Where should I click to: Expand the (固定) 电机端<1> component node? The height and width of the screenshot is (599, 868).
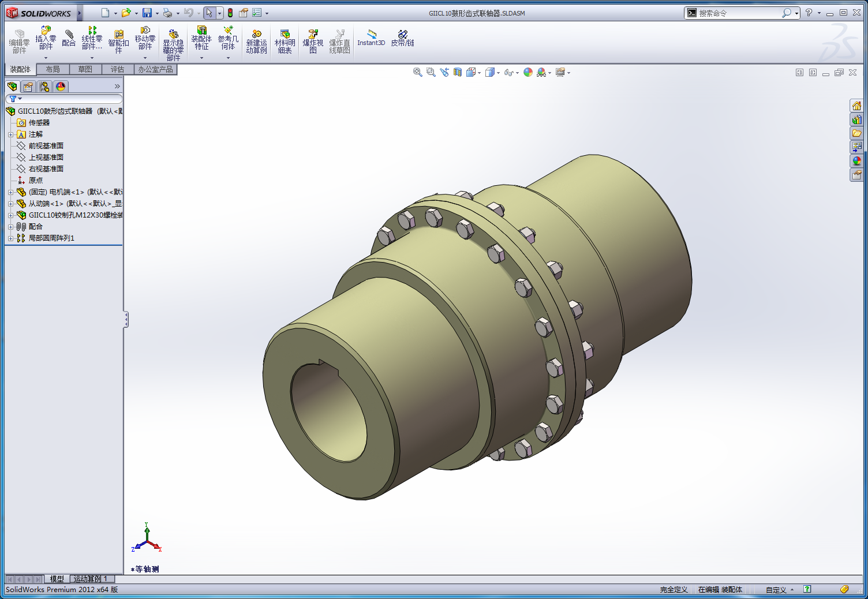point(10,192)
